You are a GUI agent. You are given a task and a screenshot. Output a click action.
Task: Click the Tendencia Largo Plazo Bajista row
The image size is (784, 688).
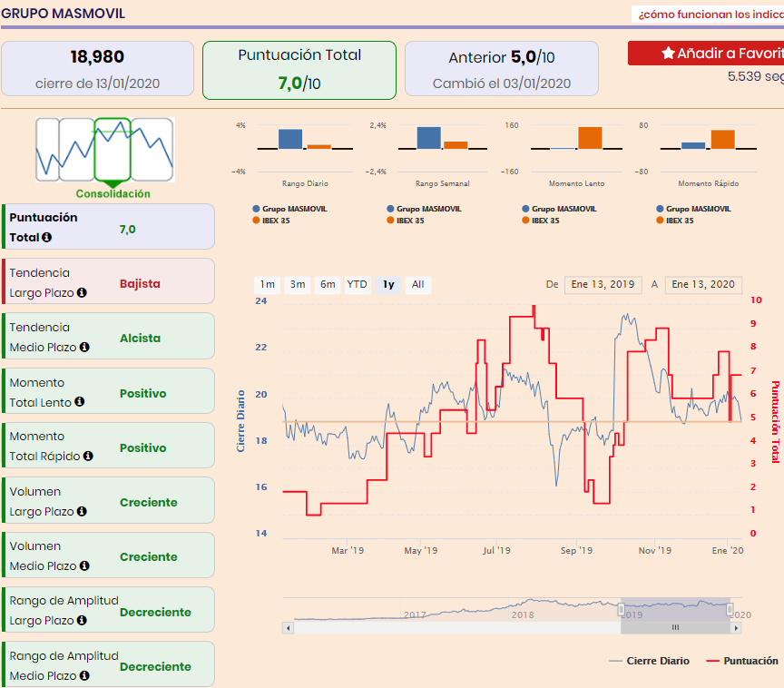tap(109, 281)
